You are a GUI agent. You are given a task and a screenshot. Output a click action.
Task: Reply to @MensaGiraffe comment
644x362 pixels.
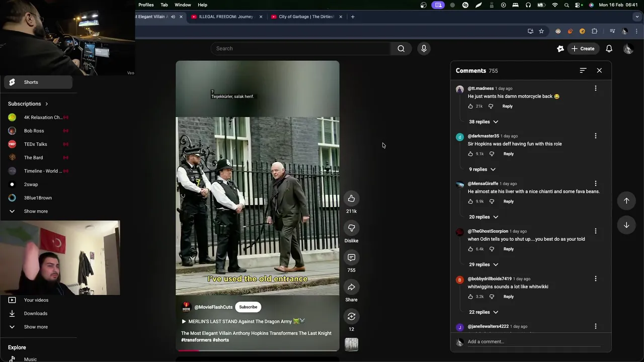tap(509, 202)
